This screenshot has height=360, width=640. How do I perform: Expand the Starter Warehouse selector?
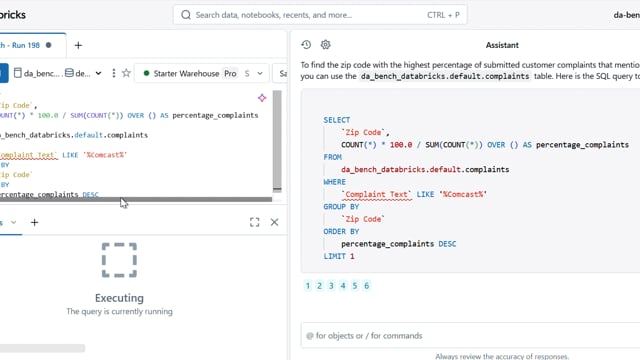260,73
